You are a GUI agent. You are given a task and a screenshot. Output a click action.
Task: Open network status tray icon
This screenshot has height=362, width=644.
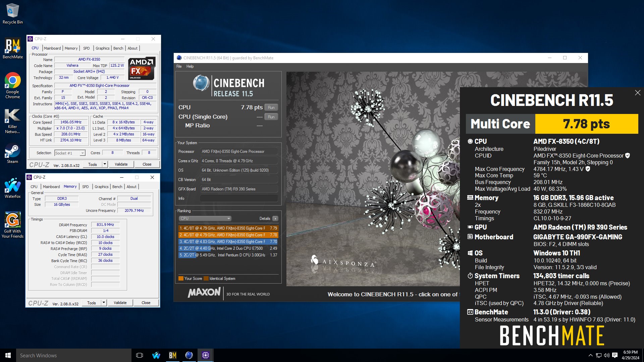click(598, 355)
